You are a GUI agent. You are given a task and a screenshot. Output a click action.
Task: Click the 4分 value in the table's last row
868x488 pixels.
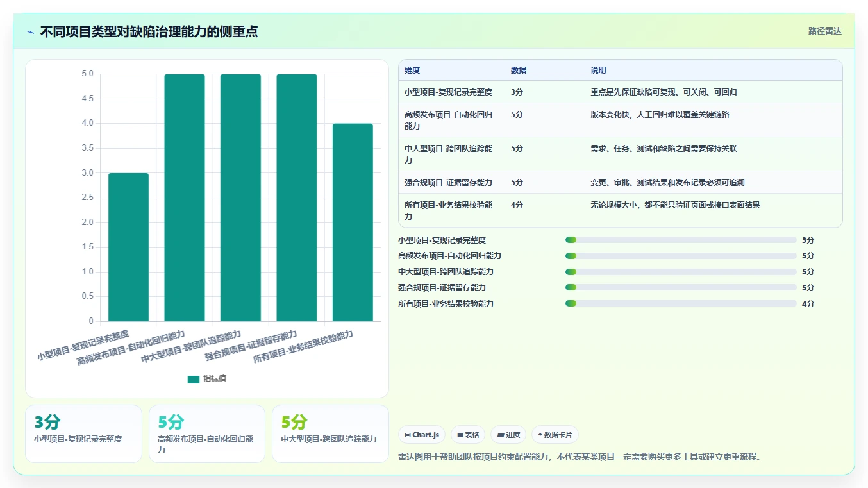coord(517,205)
